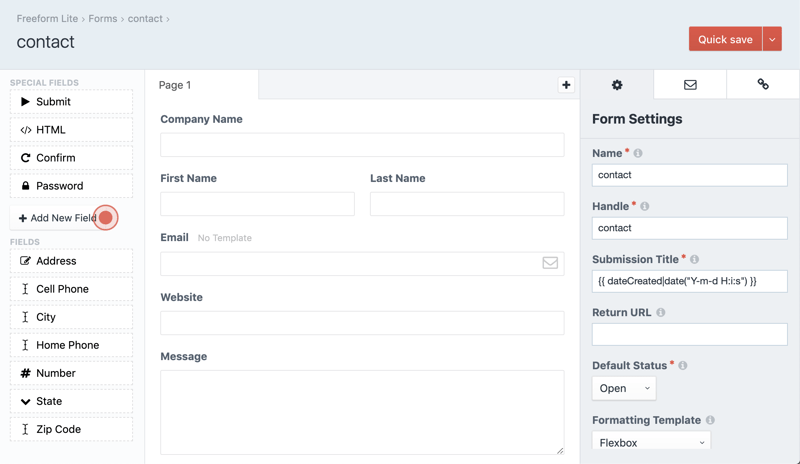The width and height of the screenshot is (800, 464).
Task: Click the info icon next to Return URL
Action: (661, 313)
